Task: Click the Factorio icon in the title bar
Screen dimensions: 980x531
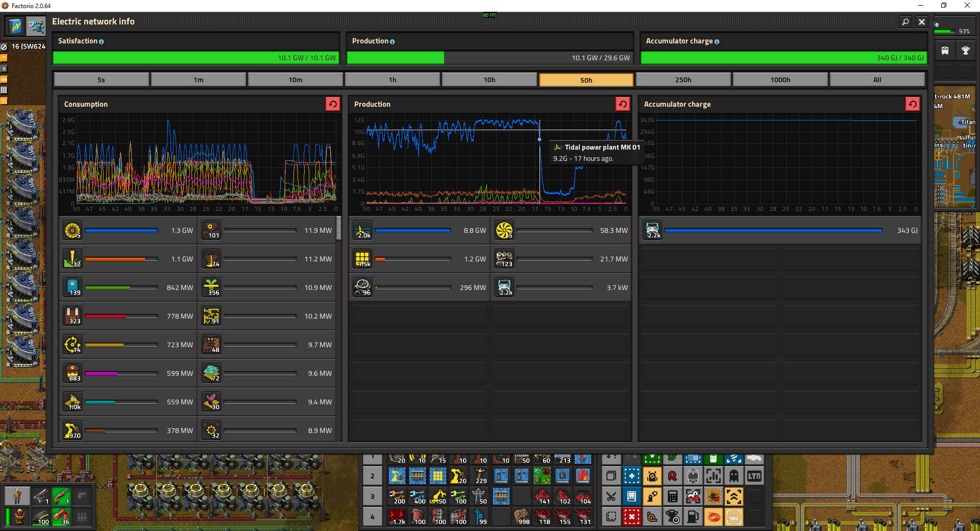Action: pyautogui.click(x=6, y=6)
